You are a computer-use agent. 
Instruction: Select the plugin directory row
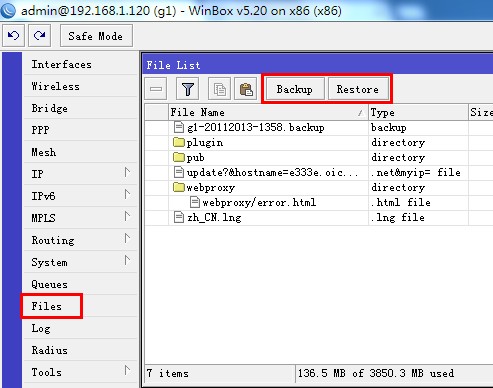pyautogui.click(x=319, y=142)
